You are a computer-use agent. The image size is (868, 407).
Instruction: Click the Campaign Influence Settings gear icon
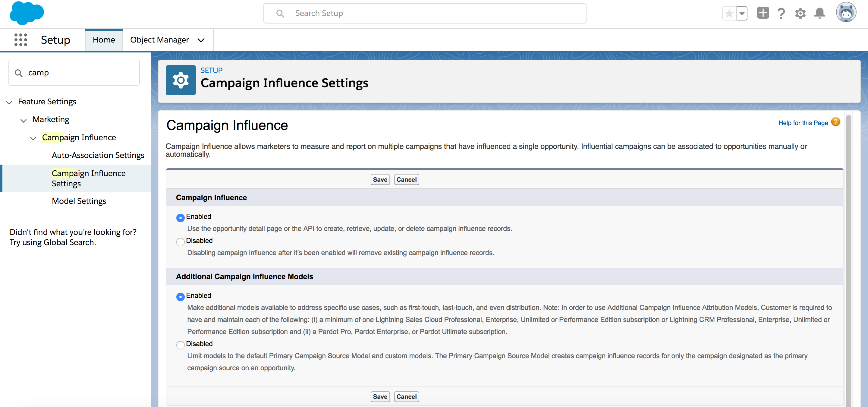tap(181, 80)
